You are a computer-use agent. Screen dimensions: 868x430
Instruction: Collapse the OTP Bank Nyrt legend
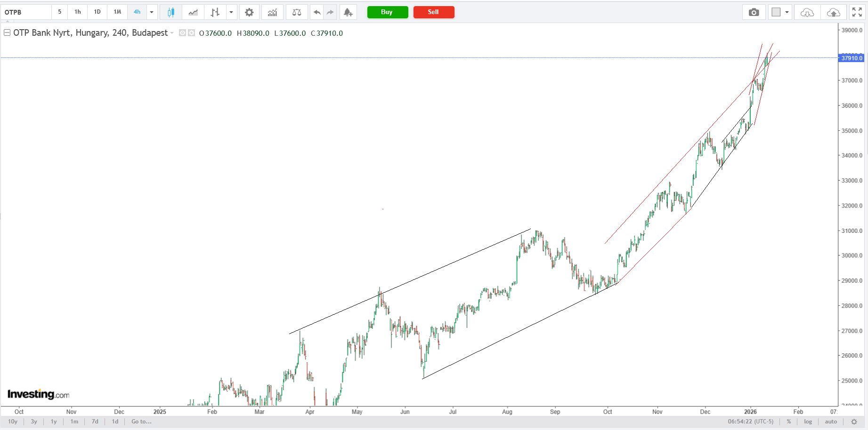(x=7, y=33)
